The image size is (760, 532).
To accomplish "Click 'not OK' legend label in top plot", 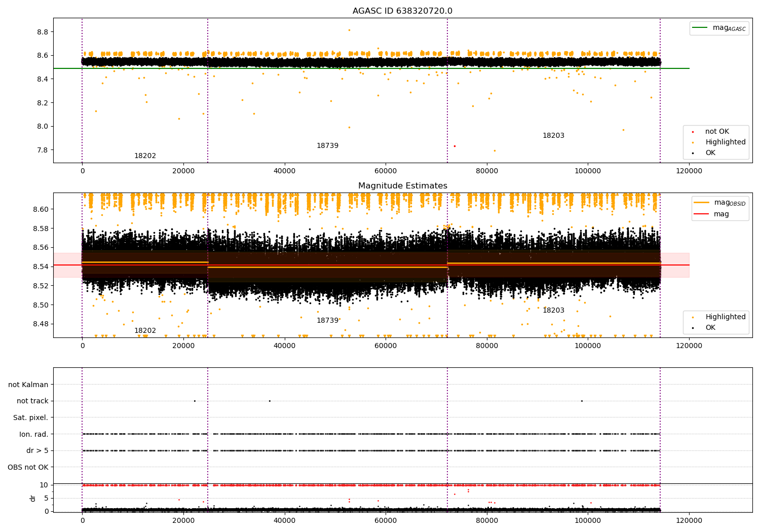I will click(x=717, y=132).
